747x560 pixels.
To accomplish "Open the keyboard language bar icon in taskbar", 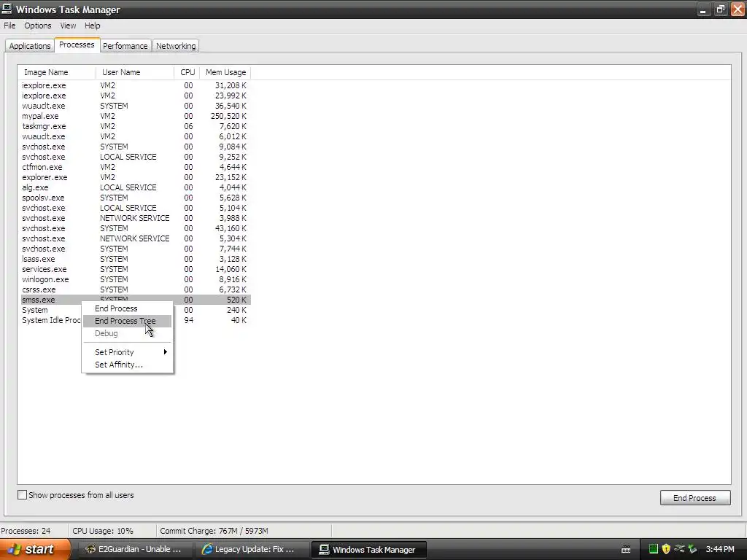I will [x=626, y=550].
